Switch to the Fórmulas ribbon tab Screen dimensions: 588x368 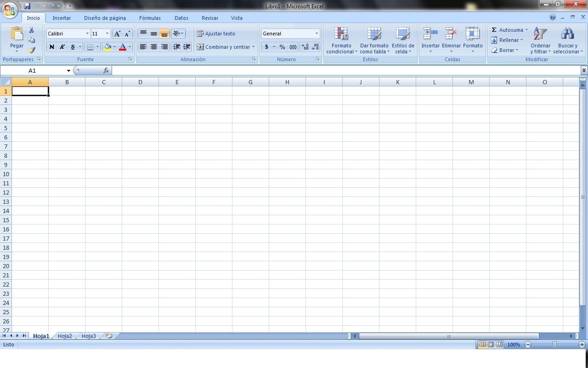[150, 18]
